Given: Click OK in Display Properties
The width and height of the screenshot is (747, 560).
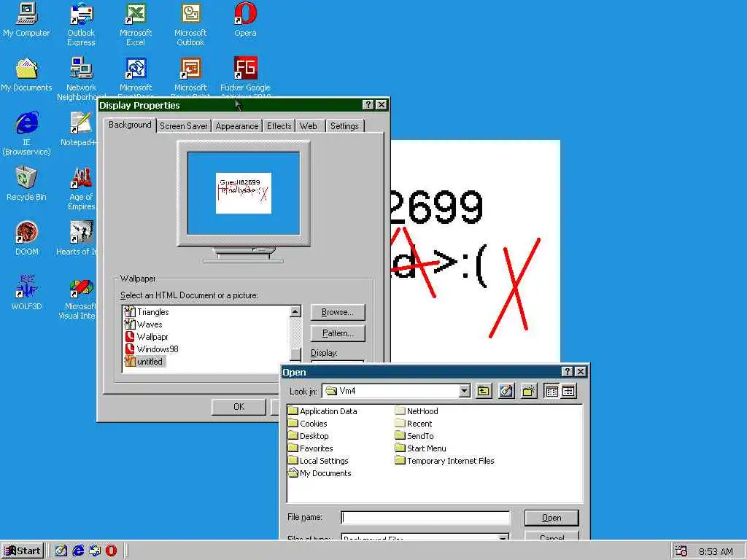Looking at the screenshot, I should (x=239, y=407).
